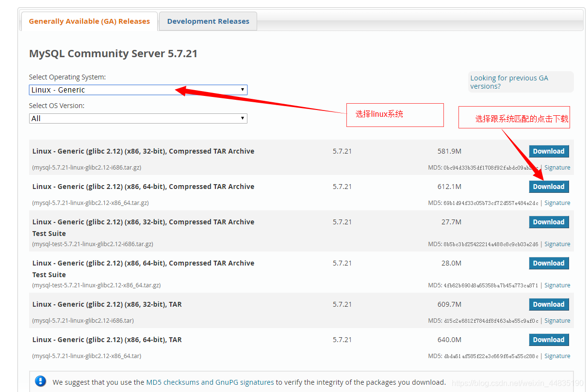Viewport: 588px width, 392px height.
Task: Click filename mysql-5.7.21-linux-glibc2.12-x86_64.tar.gz
Action: pyautogui.click(x=90, y=203)
